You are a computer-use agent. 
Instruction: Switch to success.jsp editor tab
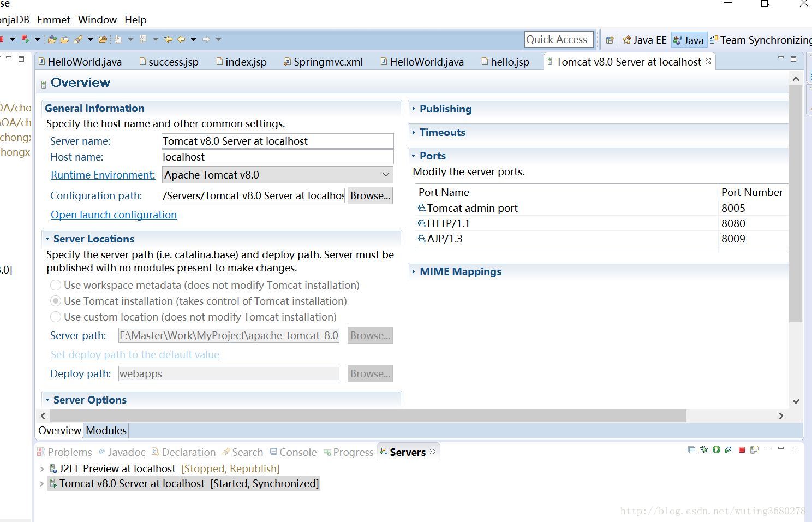tap(169, 62)
